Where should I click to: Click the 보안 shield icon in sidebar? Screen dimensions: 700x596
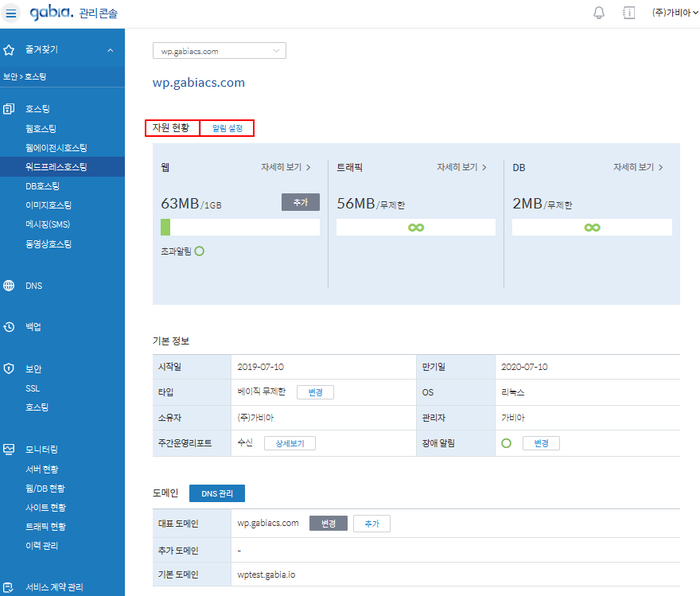pos(10,369)
